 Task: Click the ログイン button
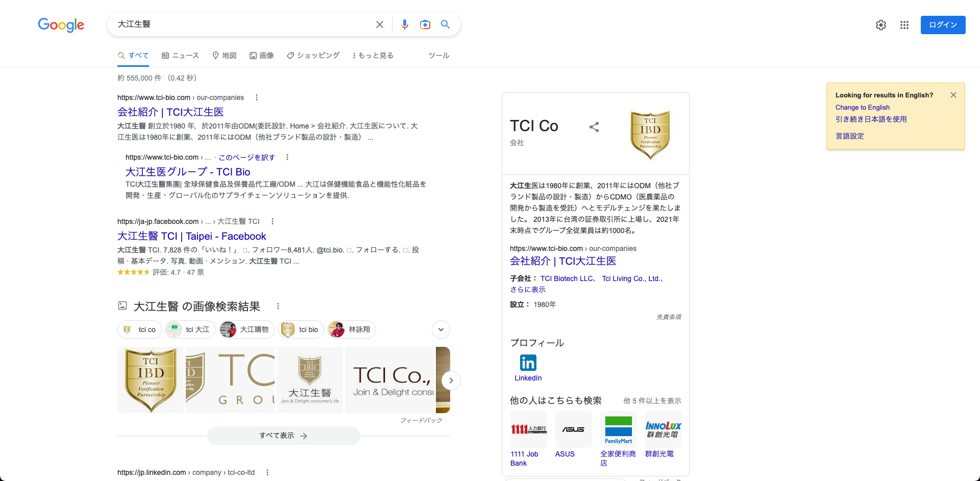coord(943,25)
